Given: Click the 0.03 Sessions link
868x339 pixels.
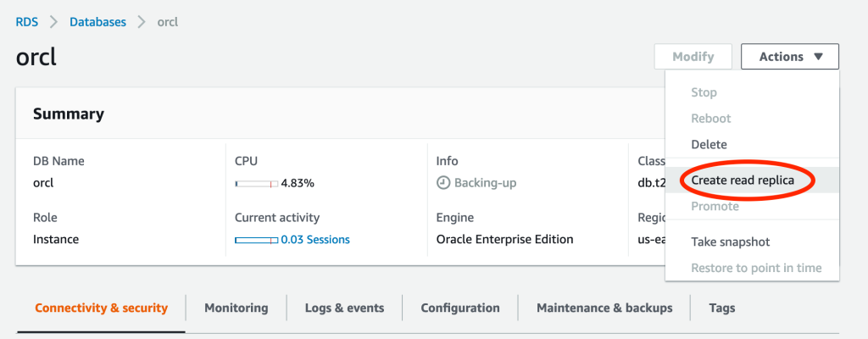Looking at the screenshot, I should click(x=315, y=240).
